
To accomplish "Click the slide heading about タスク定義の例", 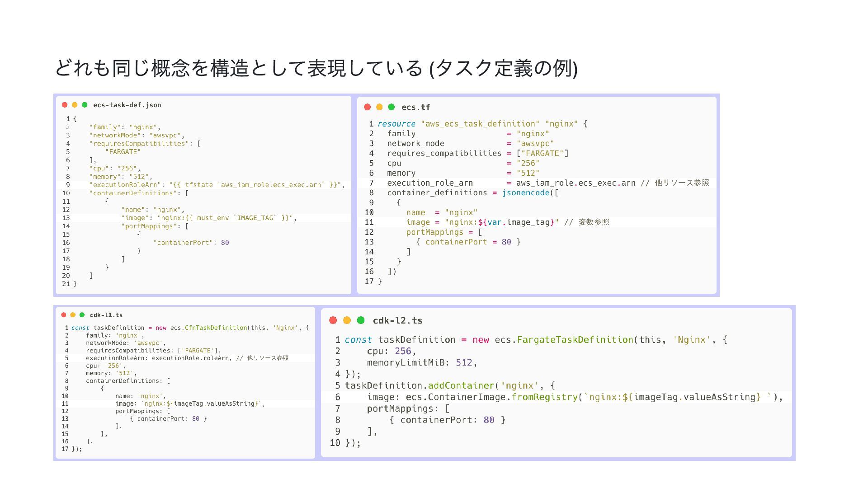I will pyautogui.click(x=316, y=68).
